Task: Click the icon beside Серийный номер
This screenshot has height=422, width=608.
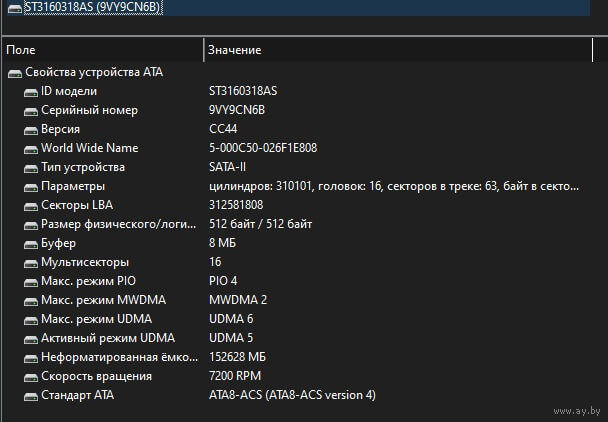Action: click(31, 110)
